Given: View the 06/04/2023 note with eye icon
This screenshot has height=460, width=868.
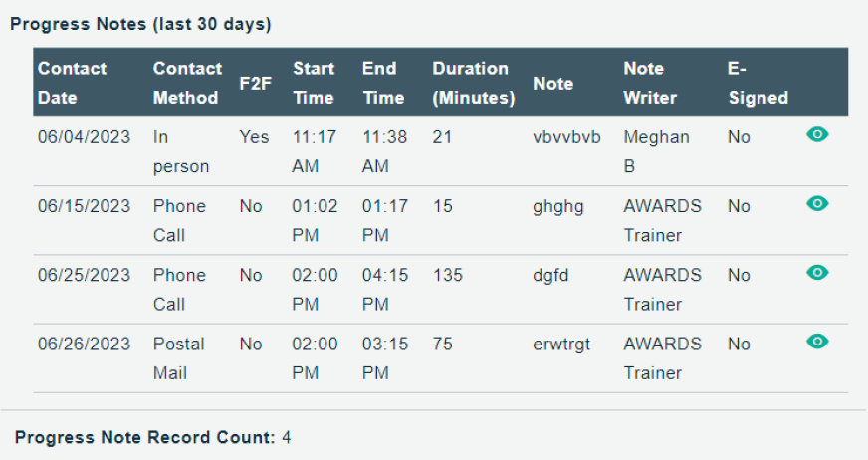Looking at the screenshot, I should [x=817, y=134].
